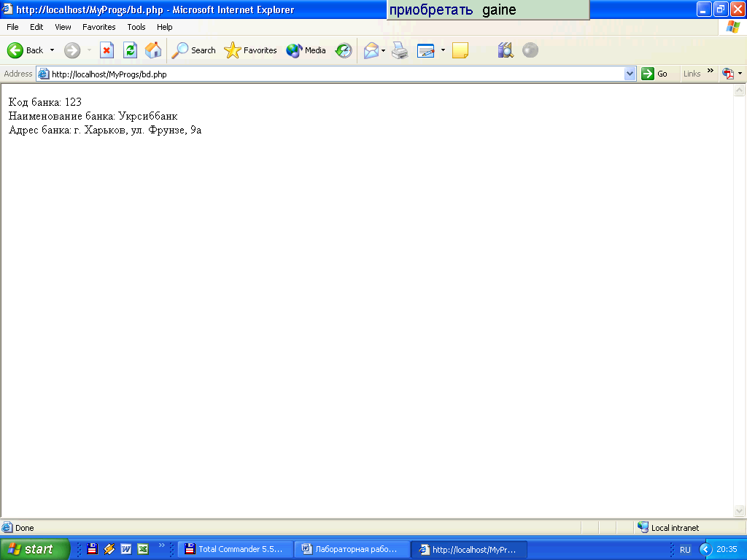Image resolution: width=747 pixels, height=560 pixels.
Task: Expand the Links toolbar chevron
Action: pyautogui.click(x=711, y=71)
